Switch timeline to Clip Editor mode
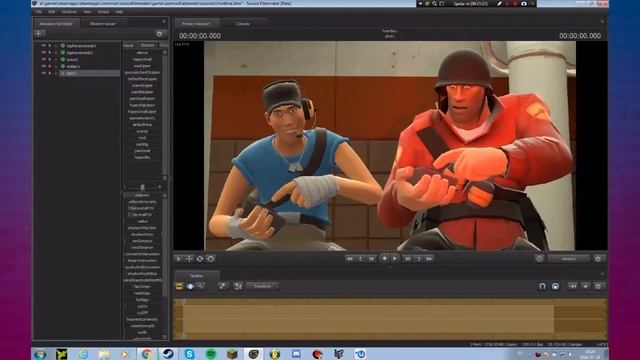This screenshot has height=360, width=640. (179, 286)
